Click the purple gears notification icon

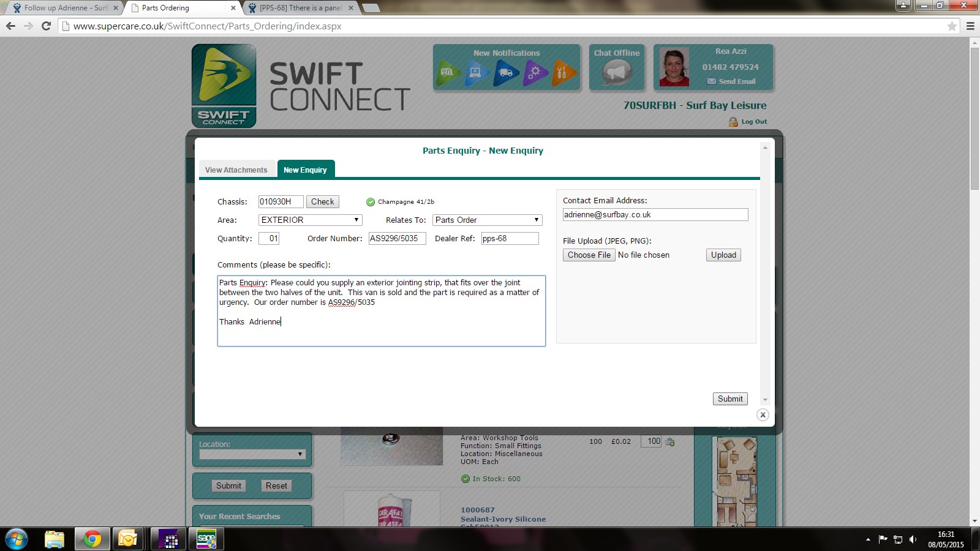pos(535,73)
